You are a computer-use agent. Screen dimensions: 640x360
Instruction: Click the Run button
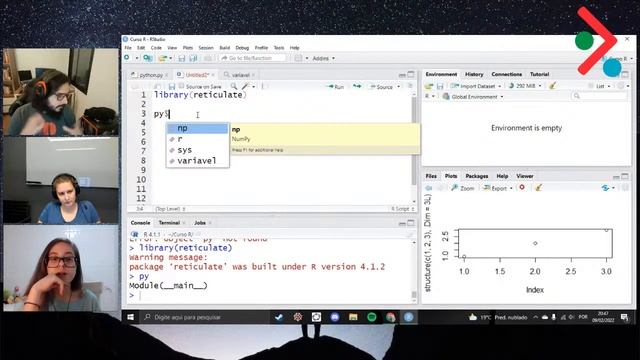pyautogui.click(x=335, y=87)
